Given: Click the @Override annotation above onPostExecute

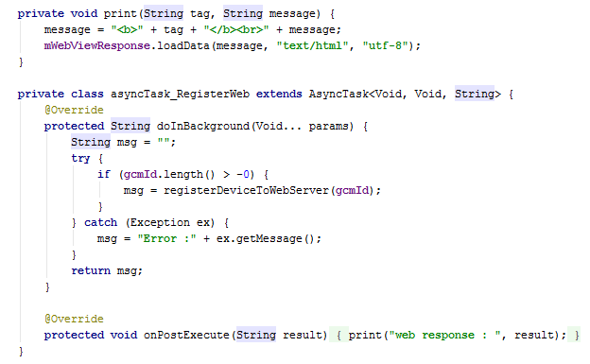Looking at the screenshot, I should [x=74, y=320].
